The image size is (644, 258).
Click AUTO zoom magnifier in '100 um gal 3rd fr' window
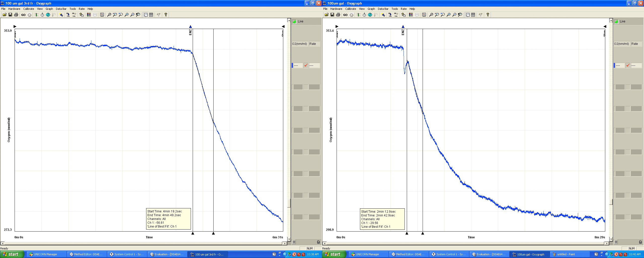coord(115,15)
